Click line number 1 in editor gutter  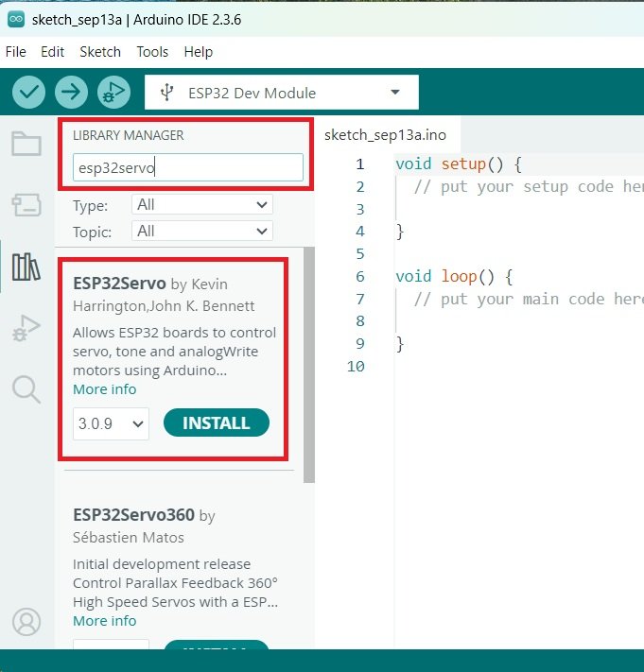(360, 164)
